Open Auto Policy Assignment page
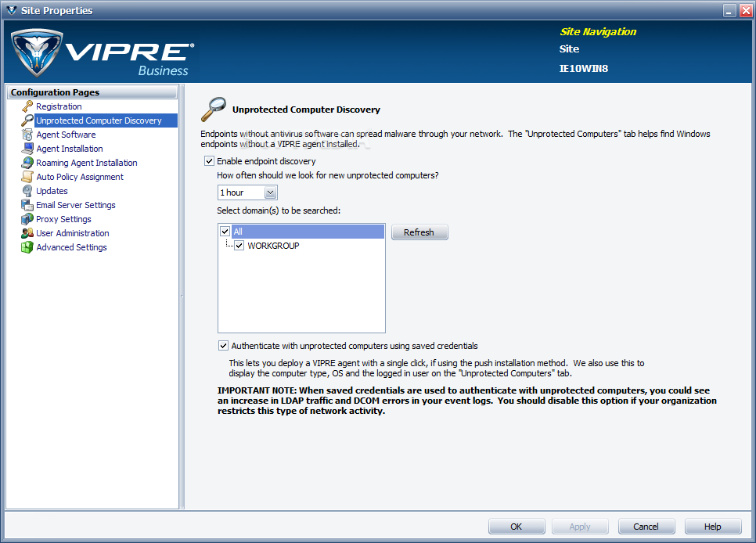Image resolution: width=756 pixels, height=543 pixels. [x=80, y=177]
